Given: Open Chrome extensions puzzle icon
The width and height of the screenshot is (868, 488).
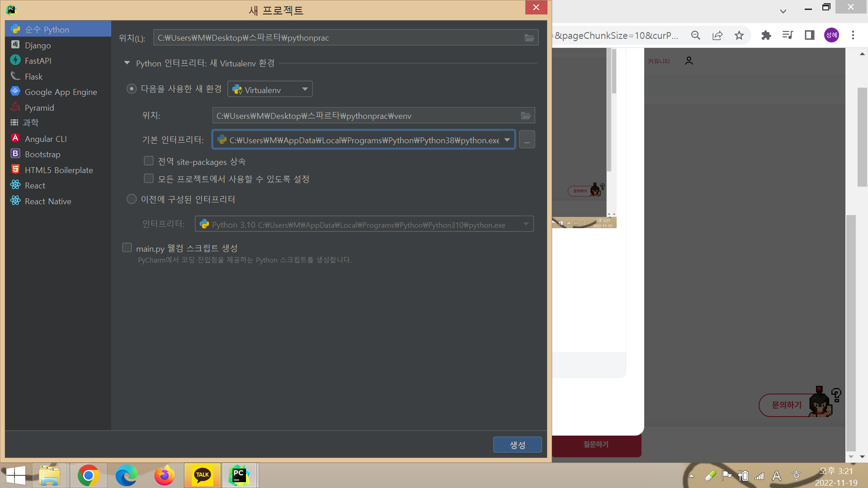Looking at the screenshot, I should tap(766, 35).
